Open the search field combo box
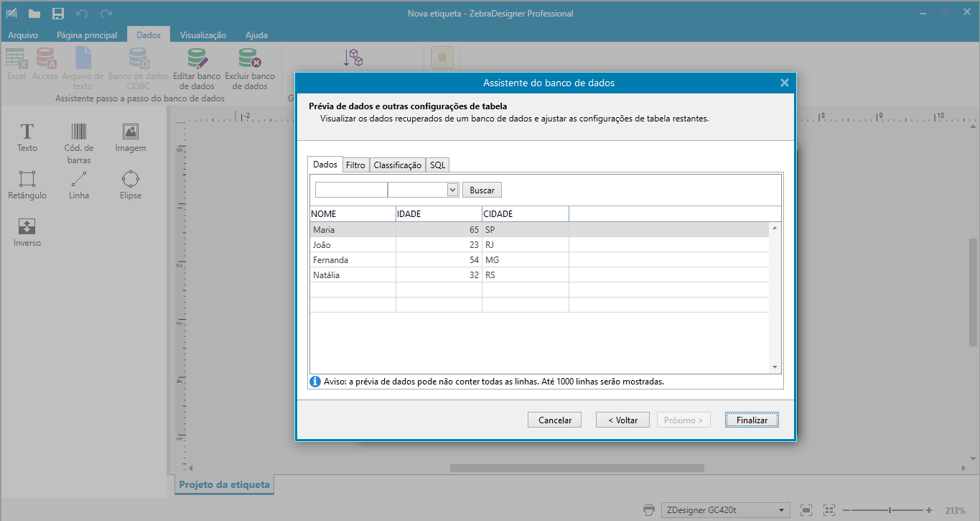This screenshot has height=521, width=980. pyautogui.click(x=454, y=189)
